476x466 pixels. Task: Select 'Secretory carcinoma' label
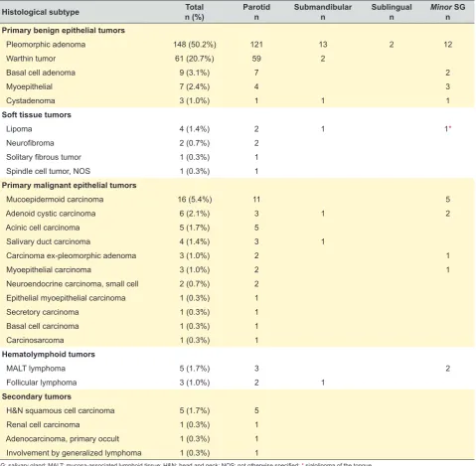(43, 312)
